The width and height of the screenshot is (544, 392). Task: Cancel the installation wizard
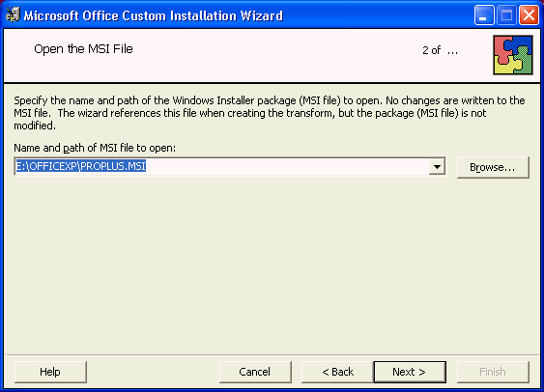255,372
